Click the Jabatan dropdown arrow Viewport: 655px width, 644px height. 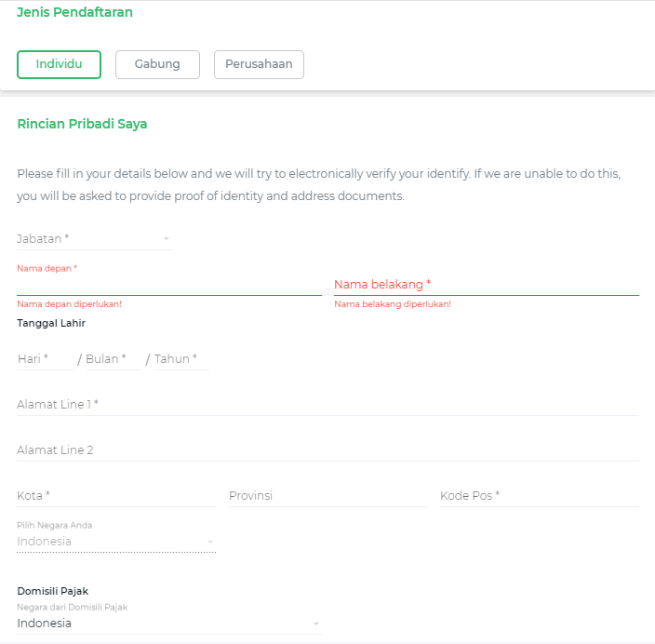pos(167,239)
